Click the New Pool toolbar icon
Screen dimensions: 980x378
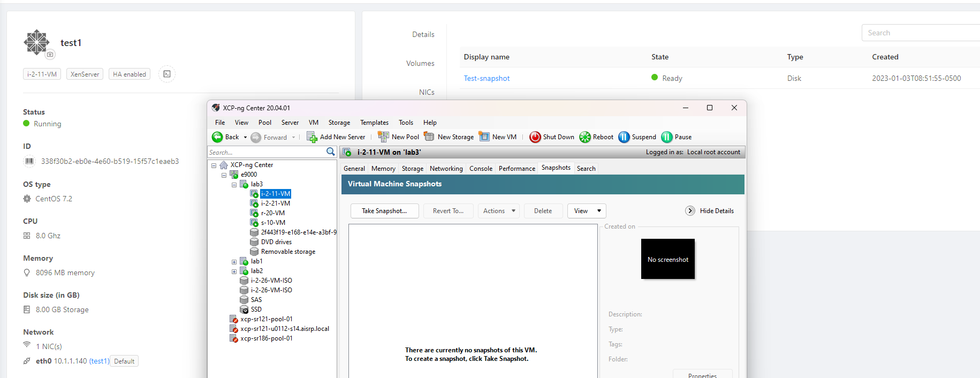383,137
